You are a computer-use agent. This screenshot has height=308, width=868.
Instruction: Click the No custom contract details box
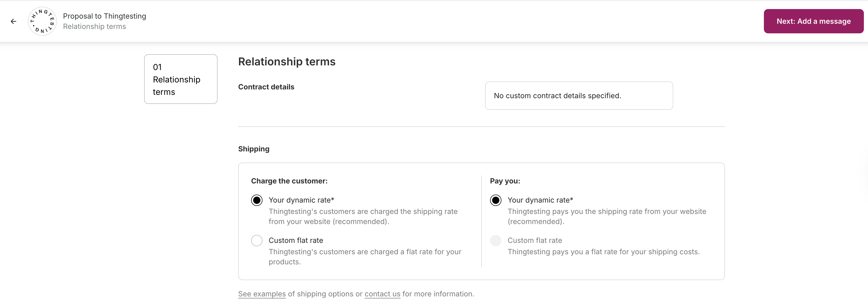click(x=579, y=96)
